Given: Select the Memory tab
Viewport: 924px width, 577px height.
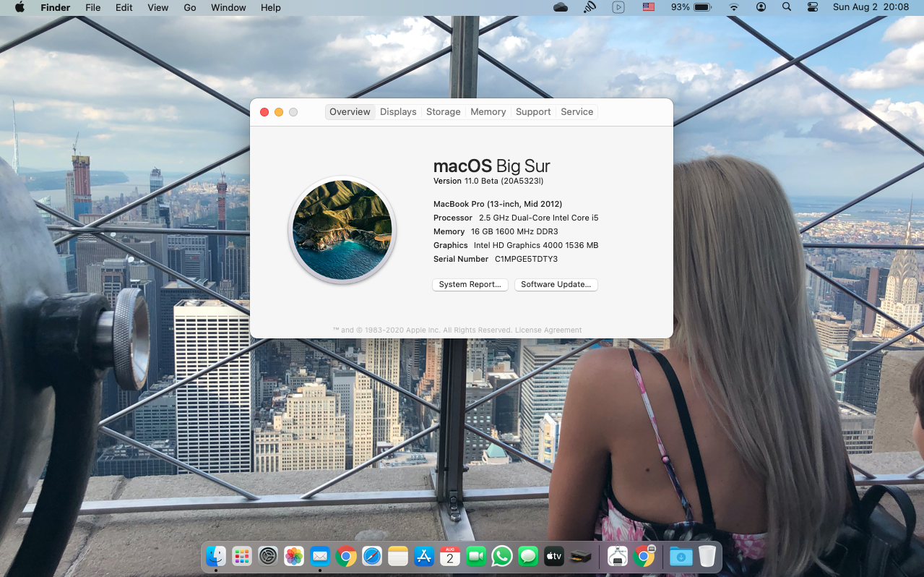Looking at the screenshot, I should pyautogui.click(x=488, y=112).
